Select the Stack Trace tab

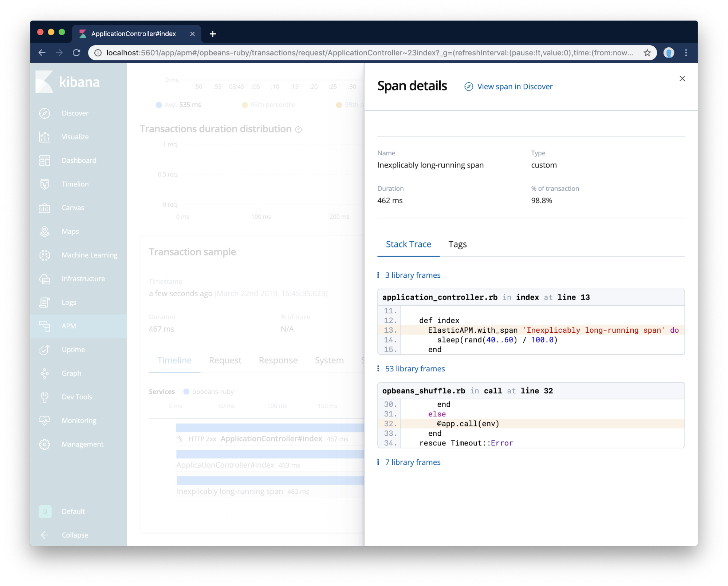(x=408, y=244)
